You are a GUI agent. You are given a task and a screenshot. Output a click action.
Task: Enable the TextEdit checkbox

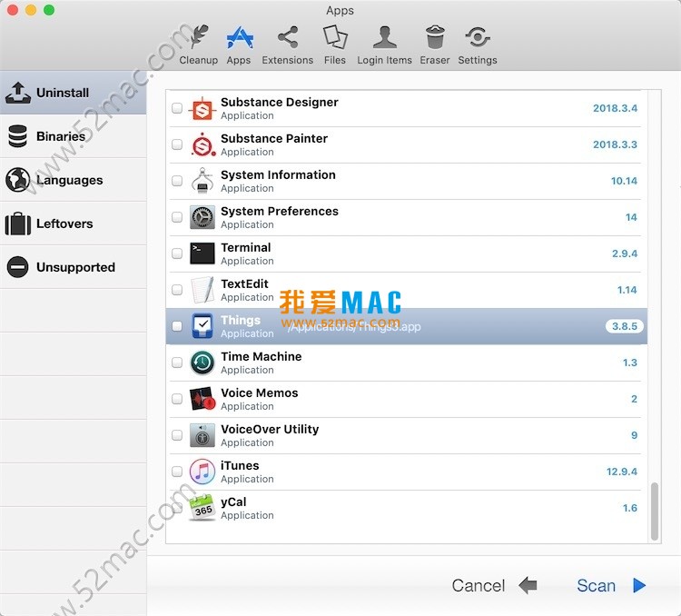click(177, 290)
